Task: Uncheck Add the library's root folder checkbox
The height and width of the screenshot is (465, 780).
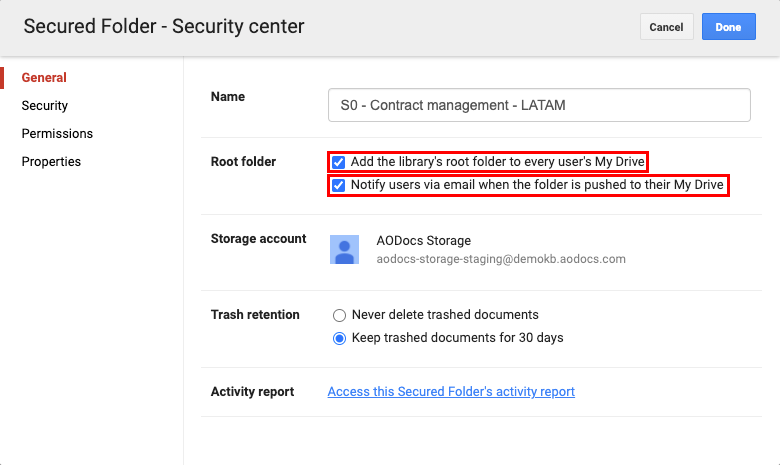Action: [x=339, y=162]
